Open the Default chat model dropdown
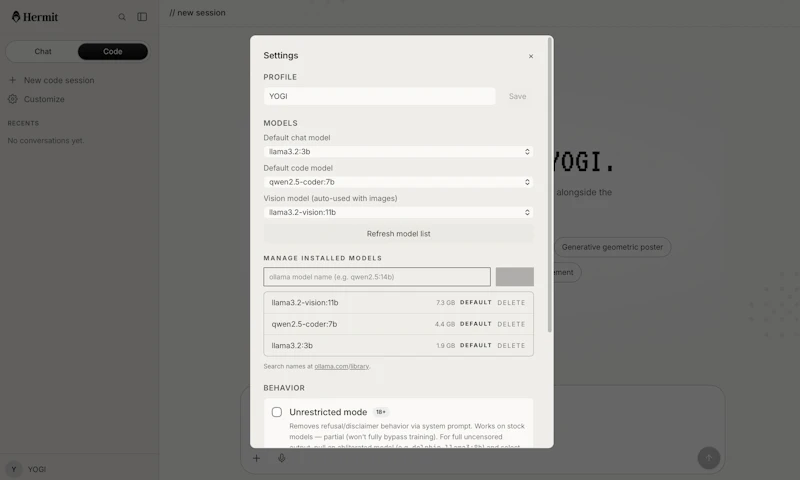The width and height of the screenshot is (800, 480). 398,151
